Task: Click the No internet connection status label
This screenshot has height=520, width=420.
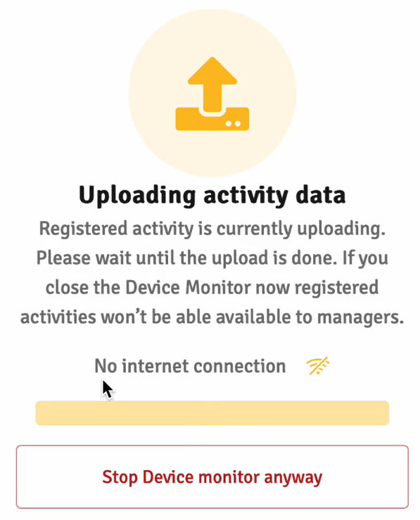Action: [x=190, y=366]
